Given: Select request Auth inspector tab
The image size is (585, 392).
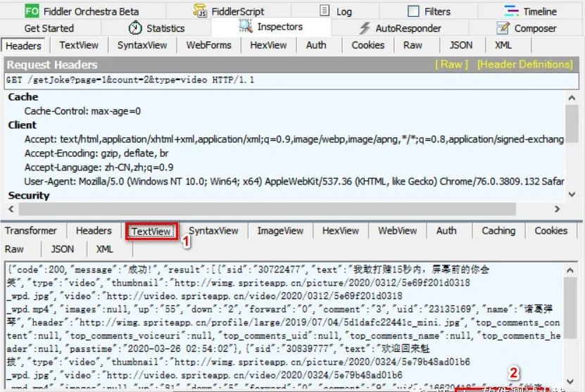Looking at the screenshot, I should coord(316,45).
